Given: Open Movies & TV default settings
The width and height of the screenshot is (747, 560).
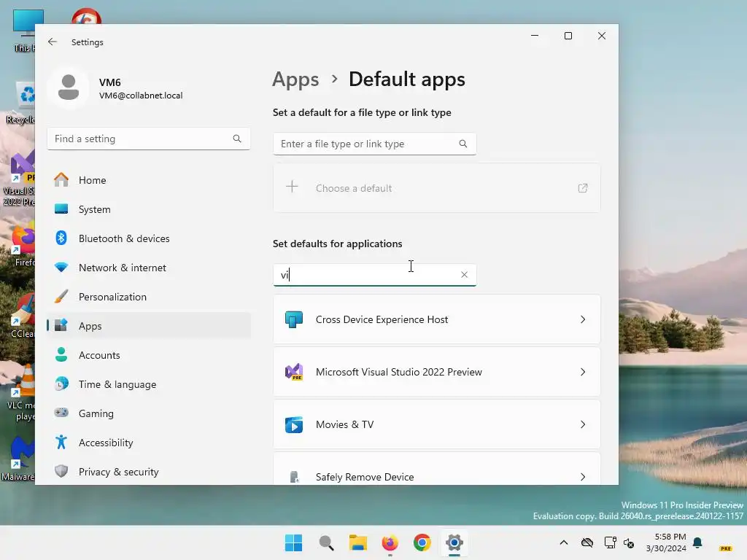Looking at the screenshot, I should pyautogui.click(x=436, y=424).
